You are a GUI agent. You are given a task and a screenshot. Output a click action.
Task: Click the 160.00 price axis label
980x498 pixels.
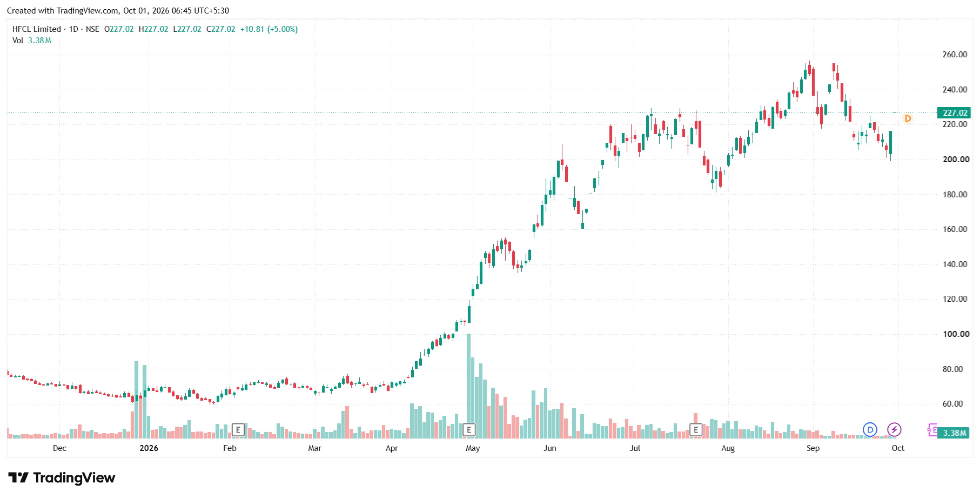[955, 229]
